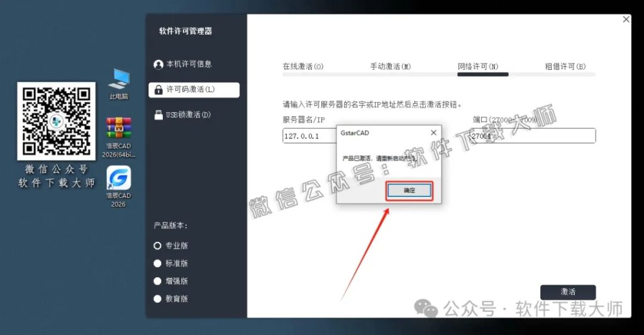Click the 产品版本: label
This screenshot has height=335, width=644.
(170, 225)
